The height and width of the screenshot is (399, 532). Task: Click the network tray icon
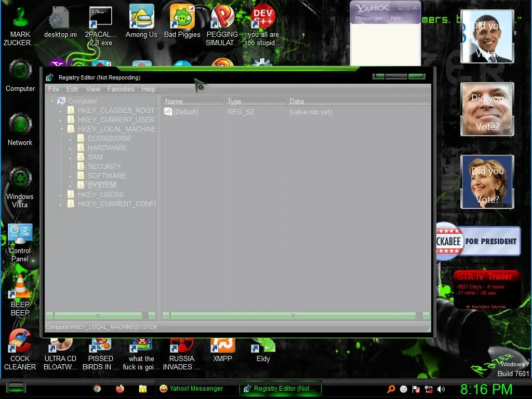(x=429, y=389)
